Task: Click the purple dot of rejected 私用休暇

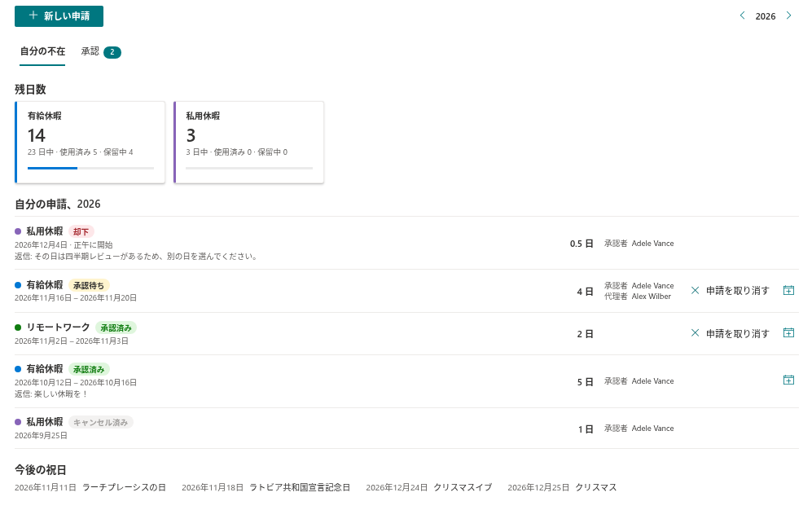Action: click(x=18, y=231)
